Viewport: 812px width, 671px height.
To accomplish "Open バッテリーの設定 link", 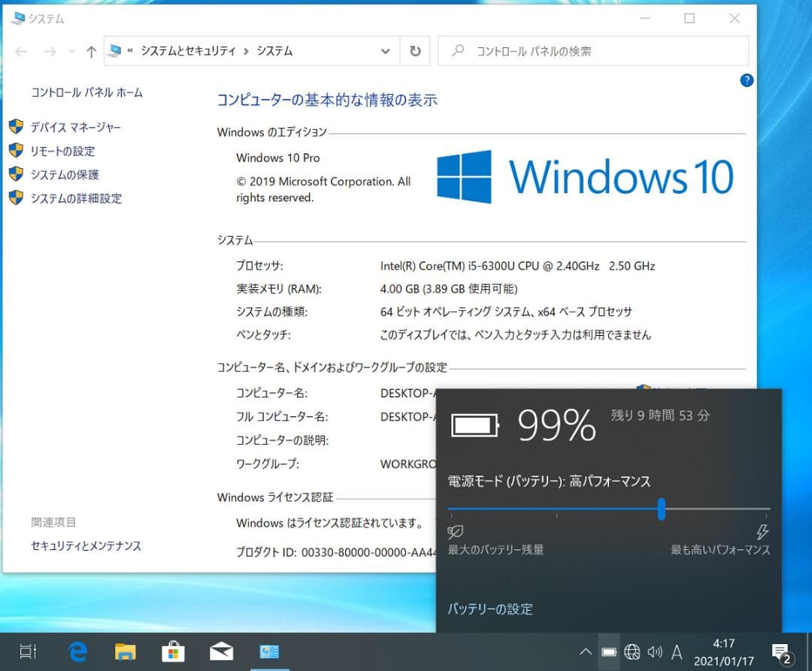I will click(x=489, y=609).
